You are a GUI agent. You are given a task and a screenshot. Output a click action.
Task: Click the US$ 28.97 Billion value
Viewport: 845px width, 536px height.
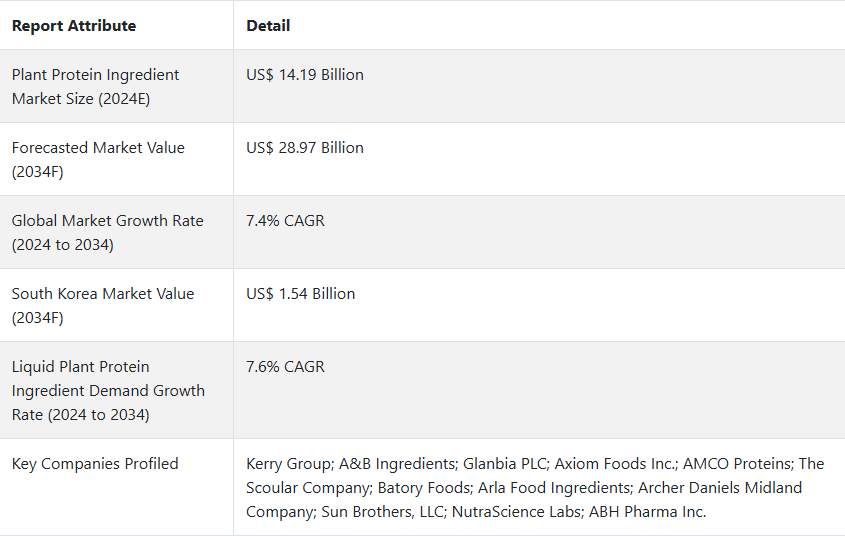tap(305, 148)
